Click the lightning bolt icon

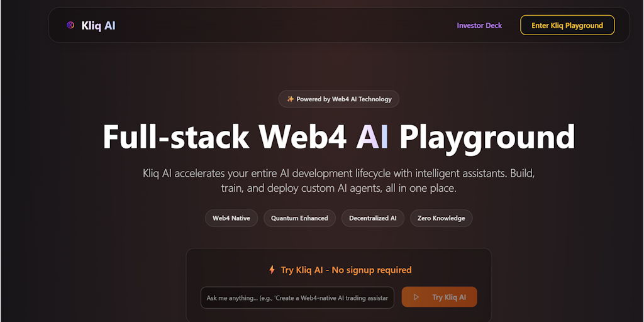(272, 270)
